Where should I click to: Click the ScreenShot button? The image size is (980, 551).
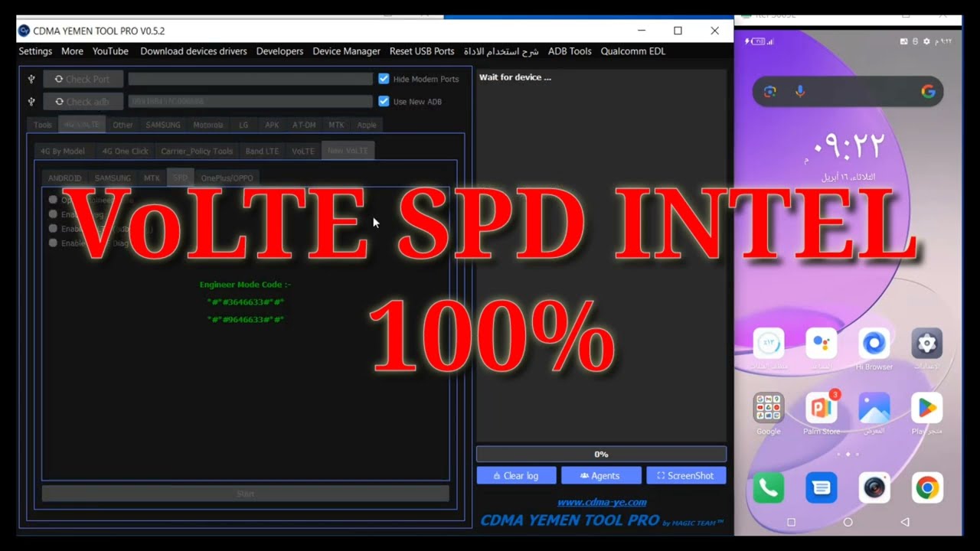coord(686,475)
